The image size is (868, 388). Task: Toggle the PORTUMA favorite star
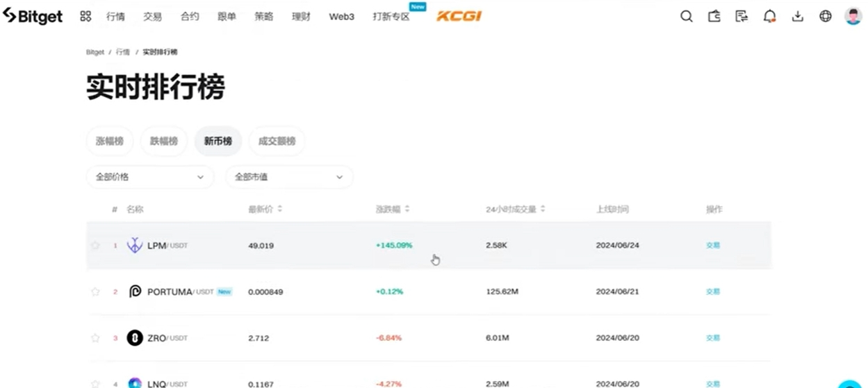click(95, 292)
